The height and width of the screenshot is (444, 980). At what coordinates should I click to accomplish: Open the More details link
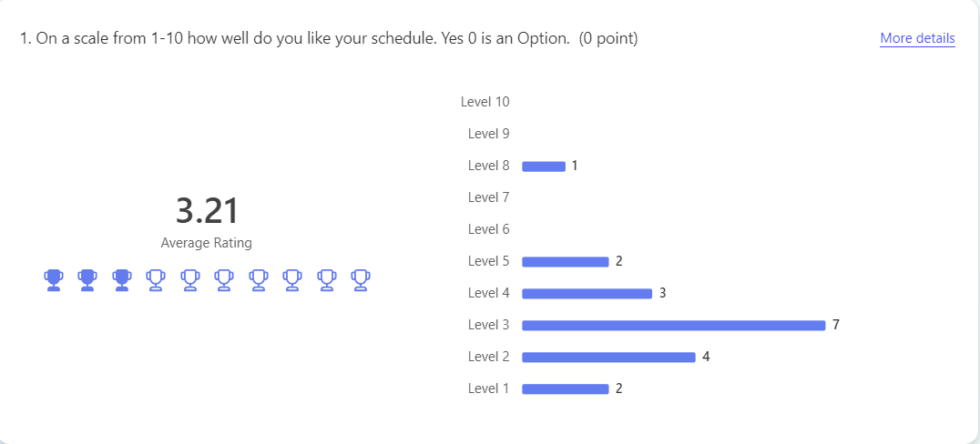click(x=917, y=39)
